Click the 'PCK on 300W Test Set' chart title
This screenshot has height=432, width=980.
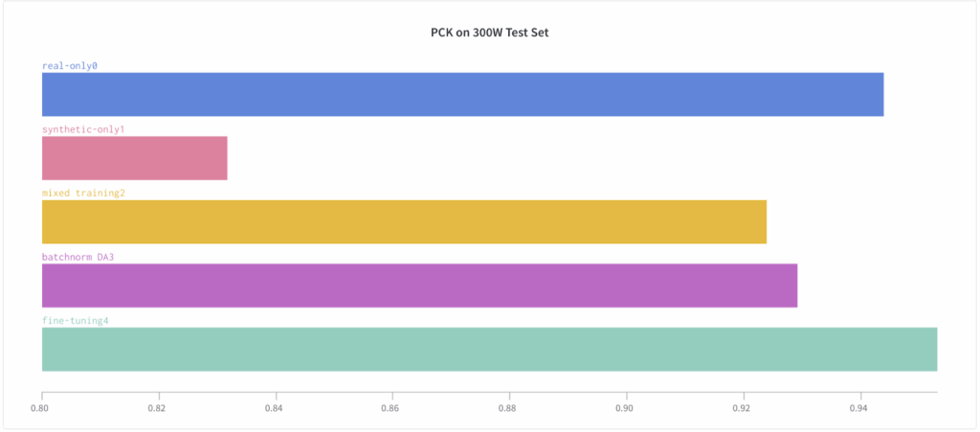click(489, 33)
